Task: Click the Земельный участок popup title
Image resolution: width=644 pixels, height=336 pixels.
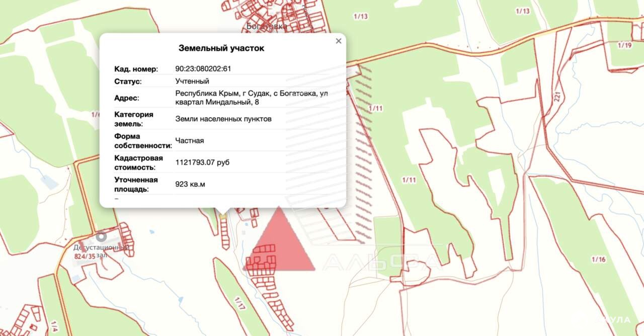Action: pos(221,48)
